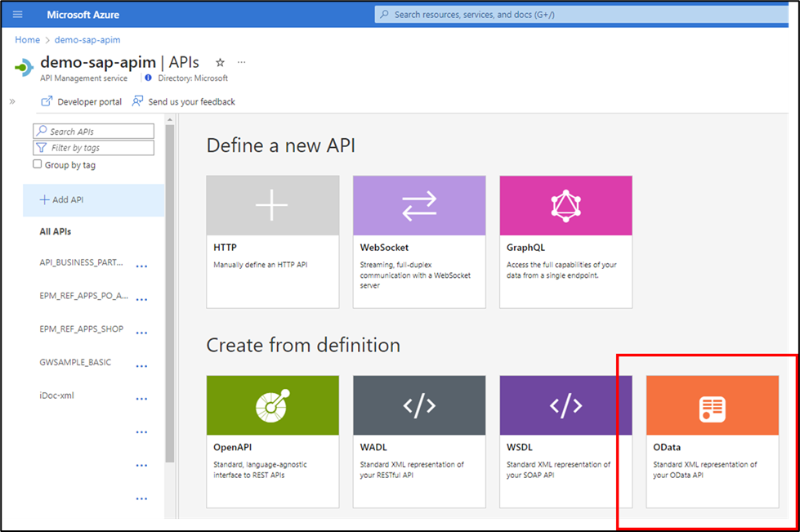Choose the WebSocket arrows icon tile
This screenshot has width=800, height=532.
tap(419, 205)
